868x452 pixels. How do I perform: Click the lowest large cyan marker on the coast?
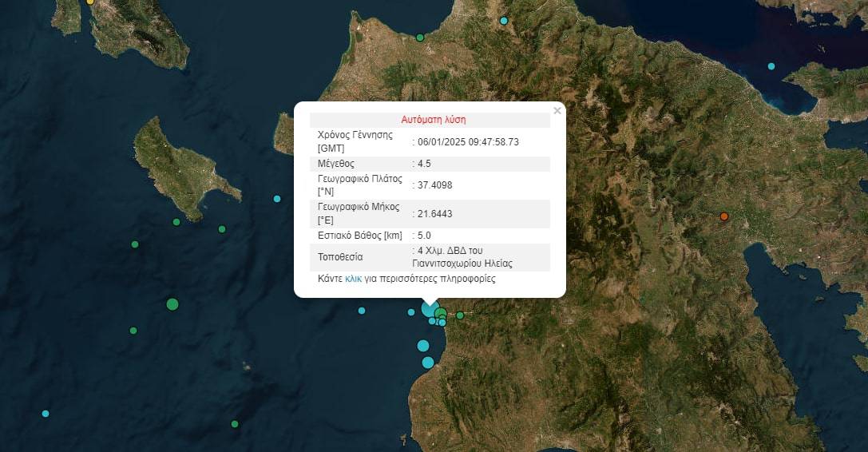(x=428, y=363)
